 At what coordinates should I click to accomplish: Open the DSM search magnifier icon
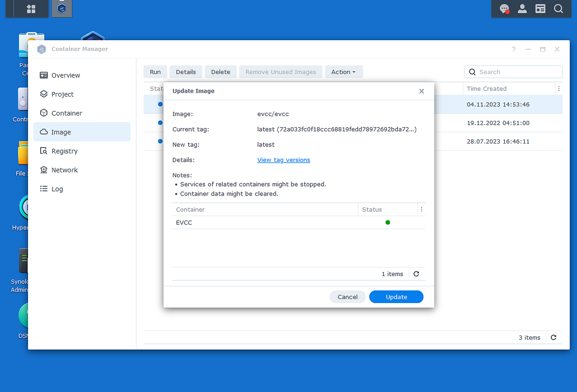pos(558,9)
